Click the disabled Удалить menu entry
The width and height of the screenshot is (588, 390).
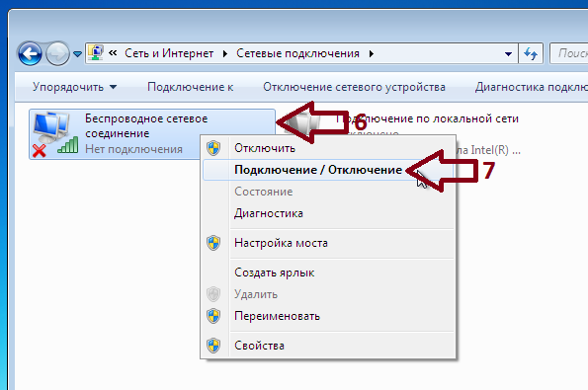coord(328,294)
